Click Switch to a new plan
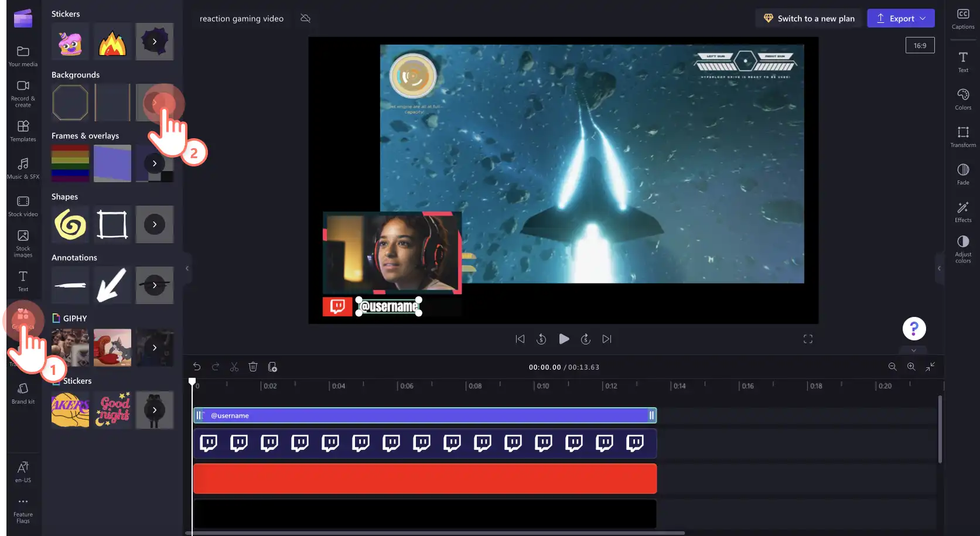The width and height of the screenshot is (980, 536). point(808,18)
